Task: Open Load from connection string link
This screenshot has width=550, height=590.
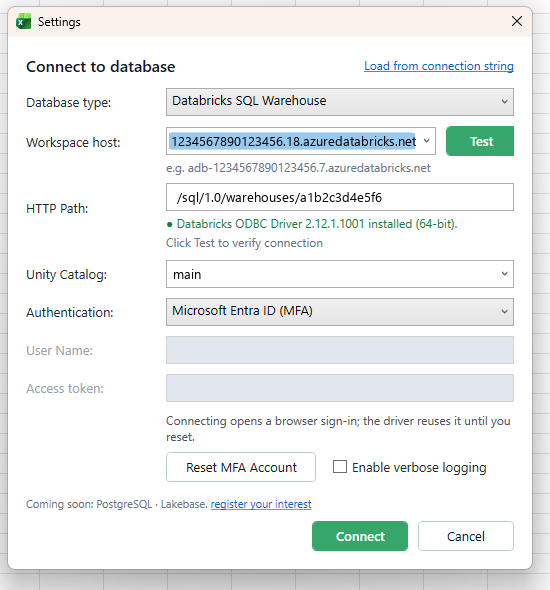Action: point(439,66)
